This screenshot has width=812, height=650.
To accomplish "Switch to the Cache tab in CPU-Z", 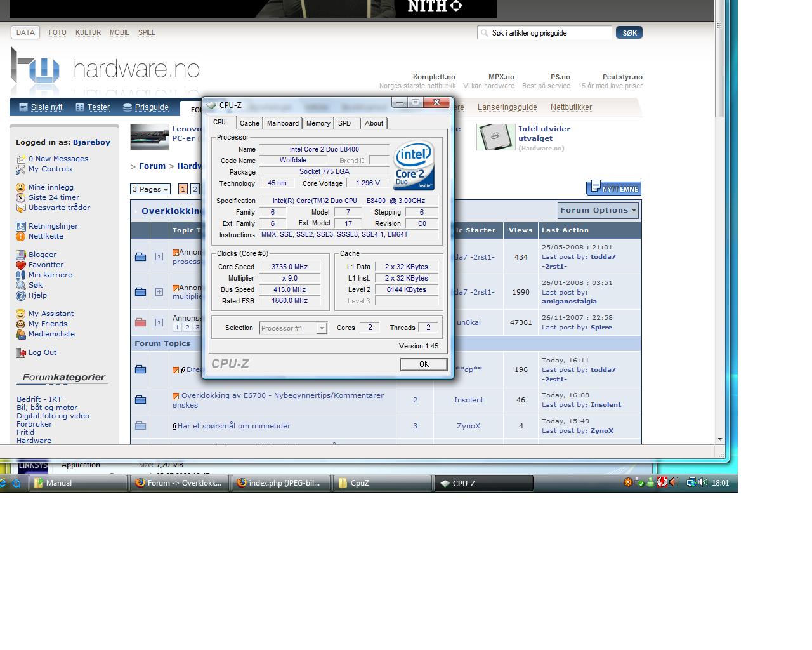I will (249, 123).
